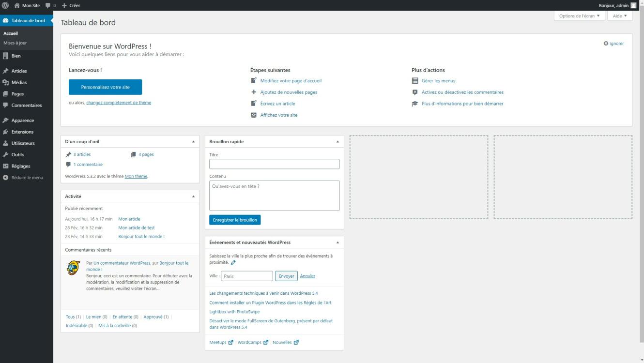Click the commenter avatar in recent comments

point(73,268)
